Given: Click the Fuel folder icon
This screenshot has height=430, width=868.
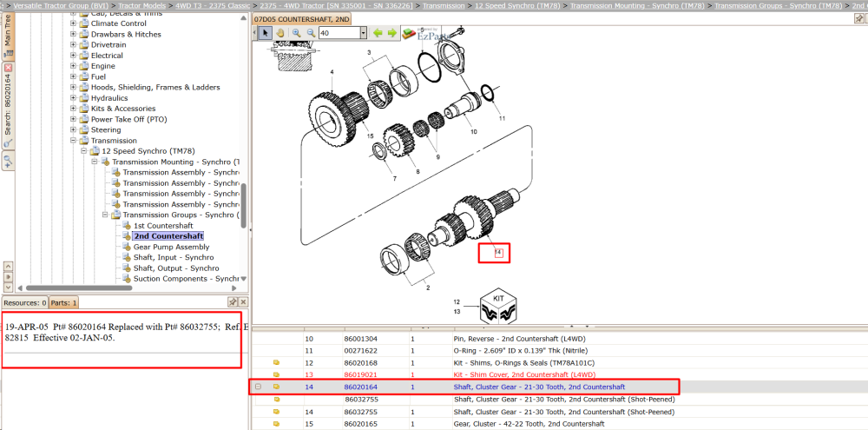Looking at the screenshot, I should [x=83, y=77].
